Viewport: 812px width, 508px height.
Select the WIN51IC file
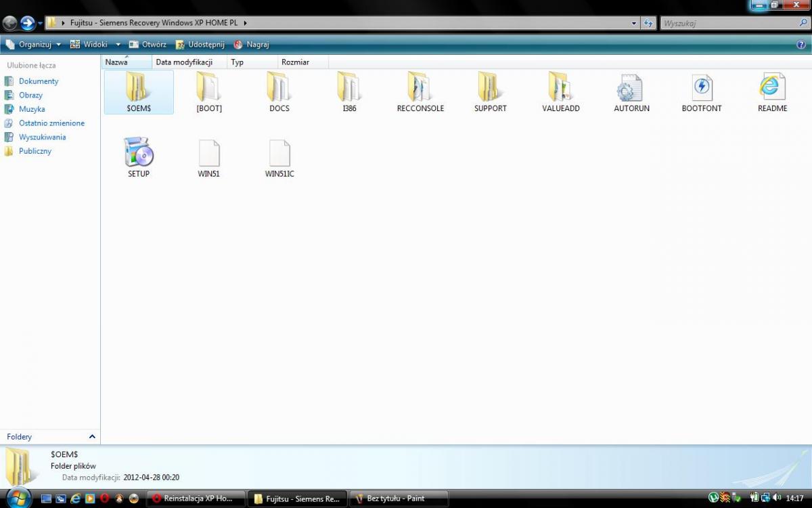pos(279,158)
